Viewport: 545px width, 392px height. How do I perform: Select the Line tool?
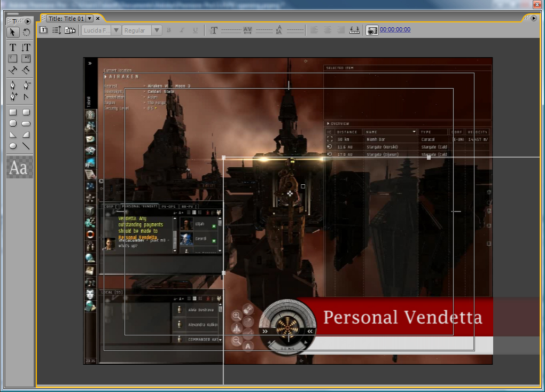pos(26,146)
